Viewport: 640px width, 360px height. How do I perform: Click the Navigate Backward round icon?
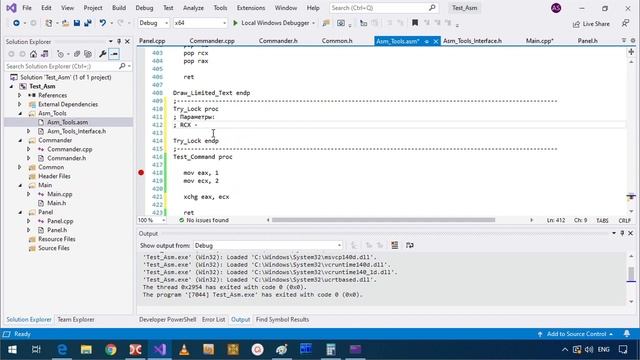point(16,23)
